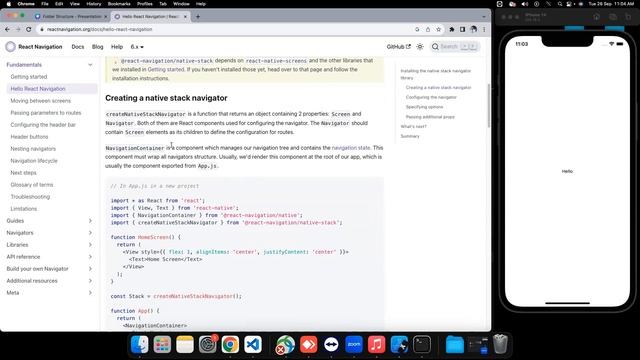Open a new Chrome tab with plus
This screenshot has width=640, height=360.
pos(198,17)
